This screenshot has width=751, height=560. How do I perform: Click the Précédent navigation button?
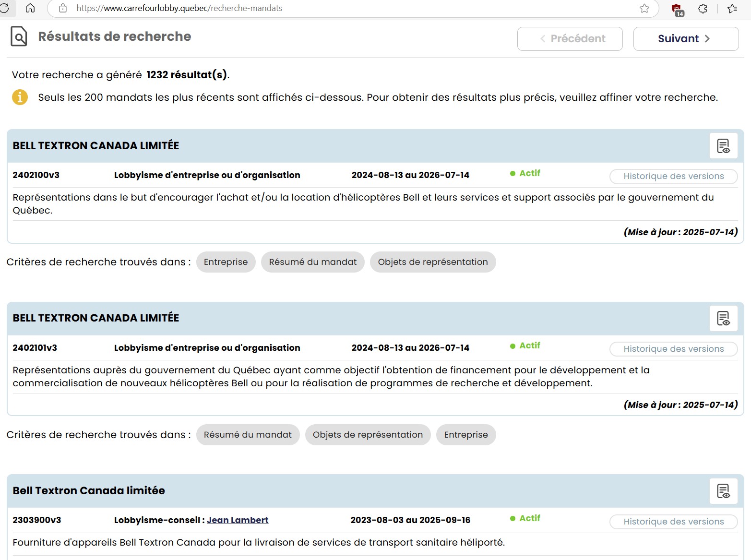tap(570, 39)
